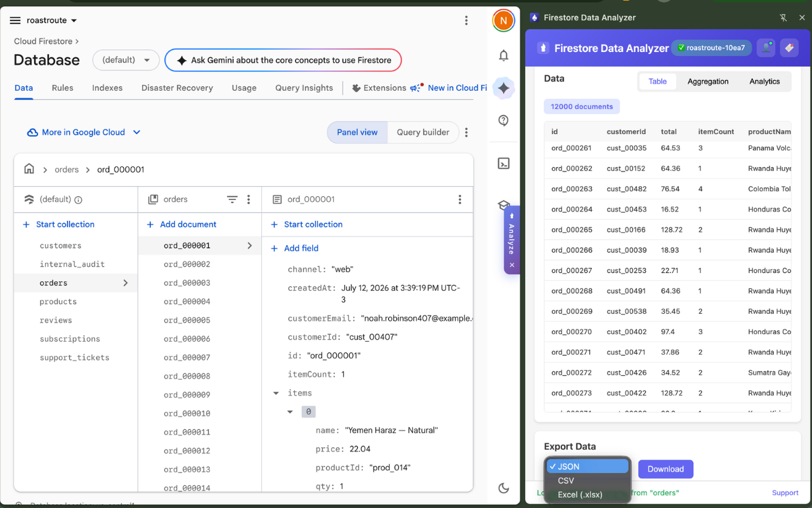812x508 pixels.
Task: Click Start collection under ord_000001
Action: tap(306, 224)
